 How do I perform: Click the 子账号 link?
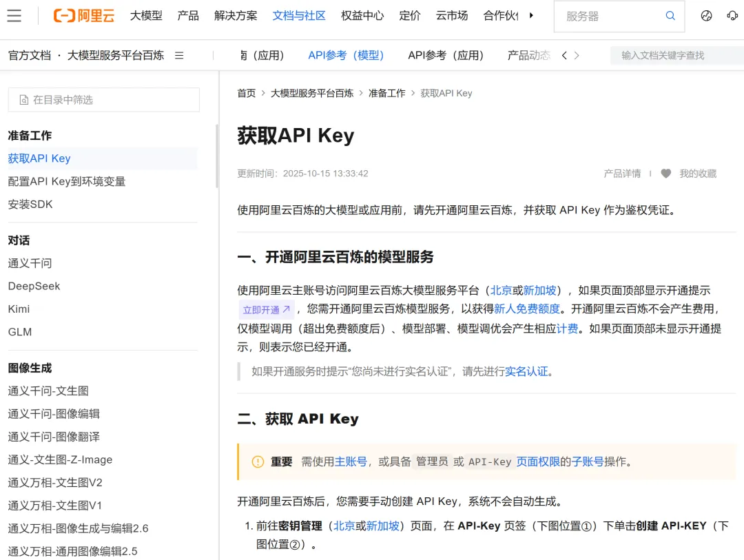coord(588,462)
